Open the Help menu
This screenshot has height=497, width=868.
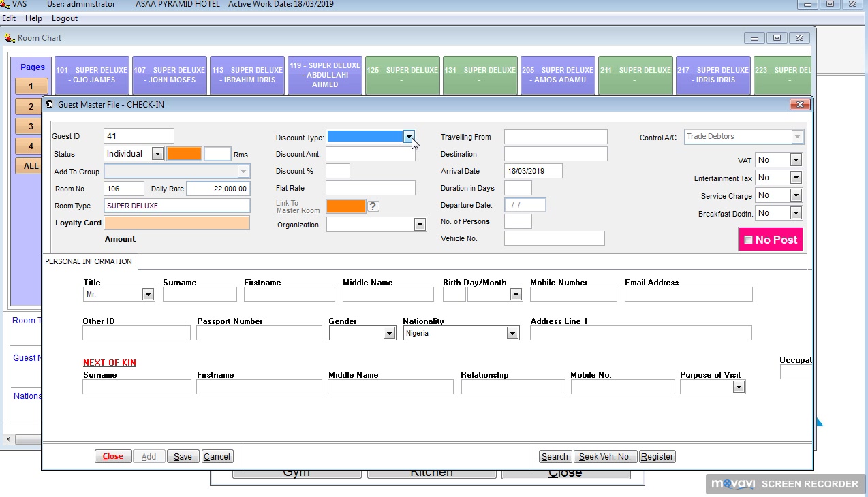click(x=33, y=18)
